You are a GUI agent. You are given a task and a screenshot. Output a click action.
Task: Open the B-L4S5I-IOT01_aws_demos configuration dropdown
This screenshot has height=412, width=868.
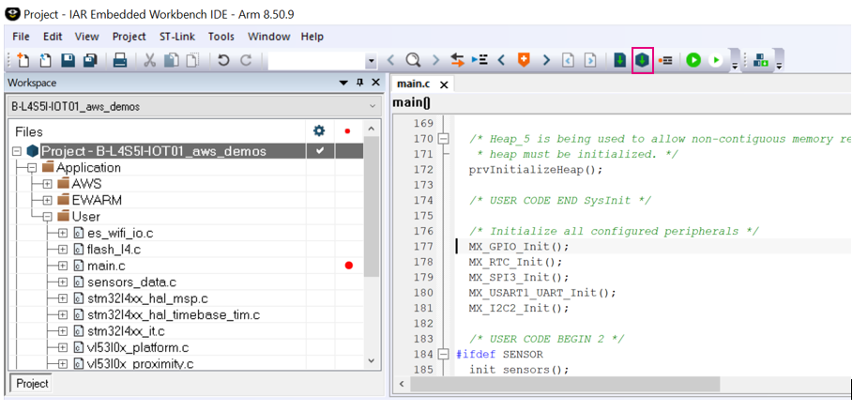[194, 106]
